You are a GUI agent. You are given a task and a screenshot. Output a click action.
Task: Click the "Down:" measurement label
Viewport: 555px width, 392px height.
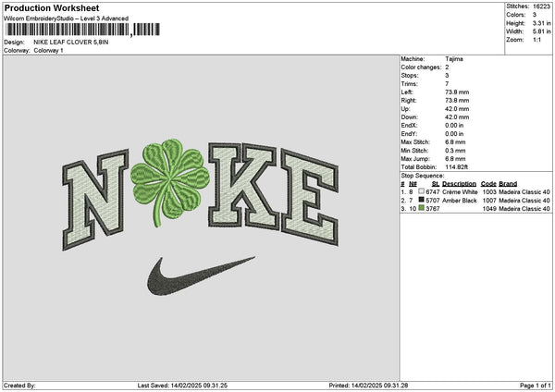click(410, 117)
